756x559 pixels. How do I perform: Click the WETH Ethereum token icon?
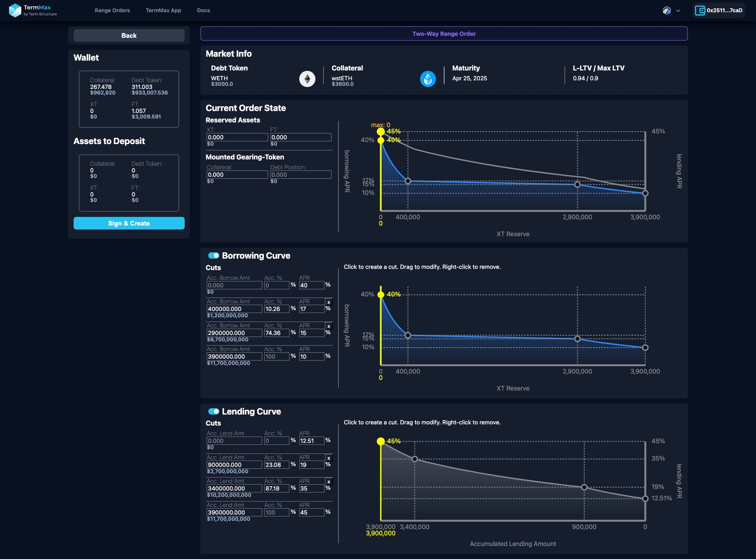pyautogui.click(x=307, y=79)
